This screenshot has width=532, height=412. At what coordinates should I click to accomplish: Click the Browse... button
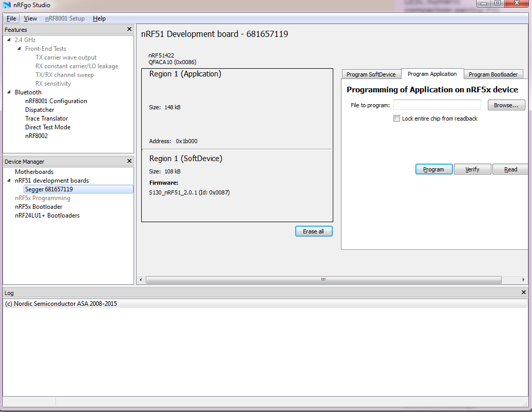tap(506, 105)
